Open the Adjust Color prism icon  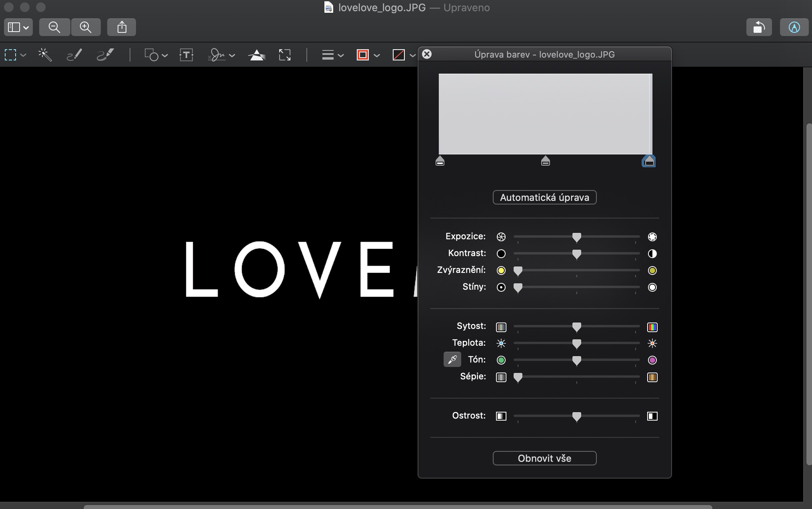[257, 55]
